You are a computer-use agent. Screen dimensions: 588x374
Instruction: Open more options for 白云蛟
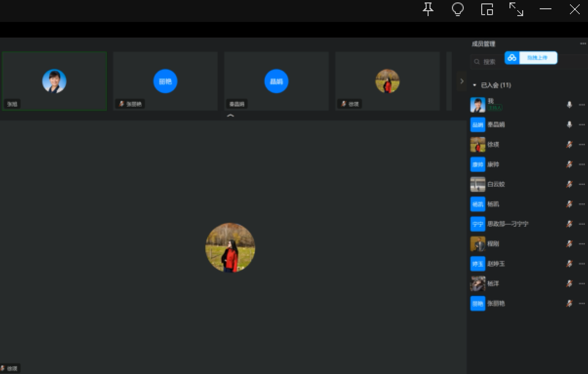pos(582,184)
